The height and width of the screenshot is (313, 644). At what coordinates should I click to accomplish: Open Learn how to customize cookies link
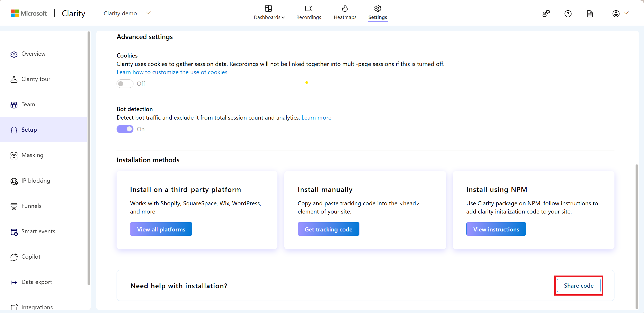coord(172,72)
